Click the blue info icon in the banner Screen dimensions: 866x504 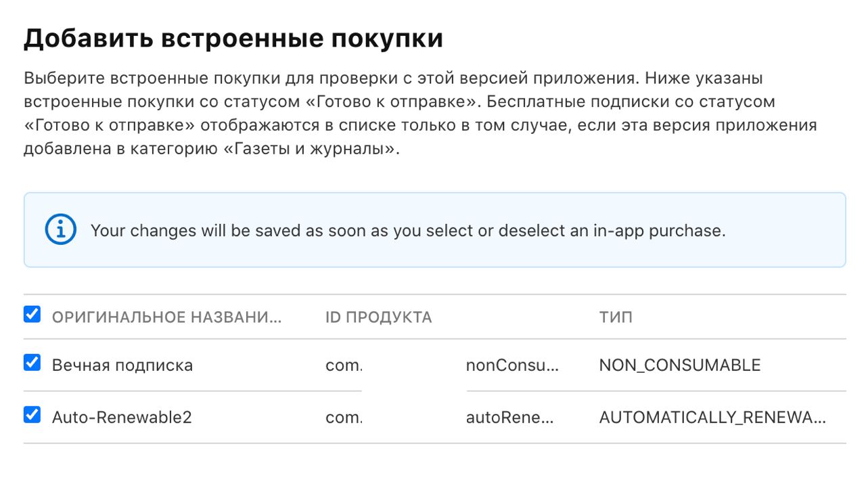[61, 230]
